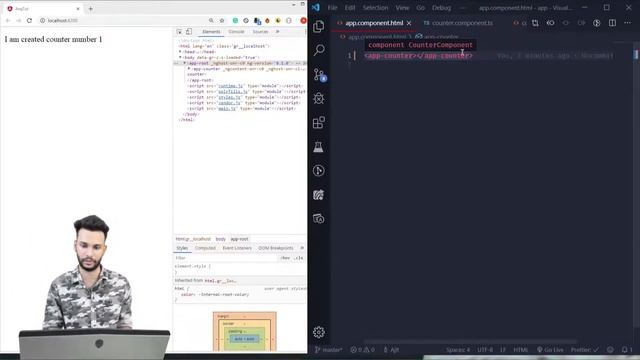640x360 pixels.
Task: Change the LF end of line sequence
Action: pos(503,350)
